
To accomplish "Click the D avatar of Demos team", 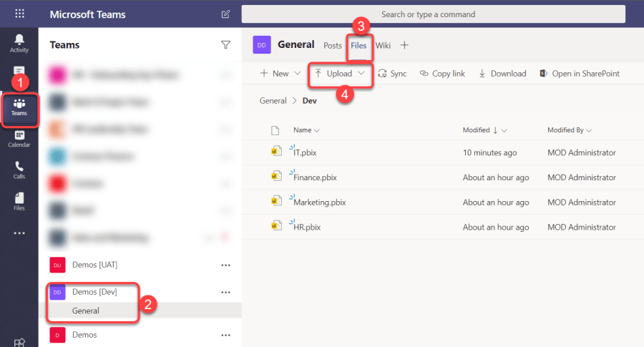I will pyautogui.click(x=57, y=335).
